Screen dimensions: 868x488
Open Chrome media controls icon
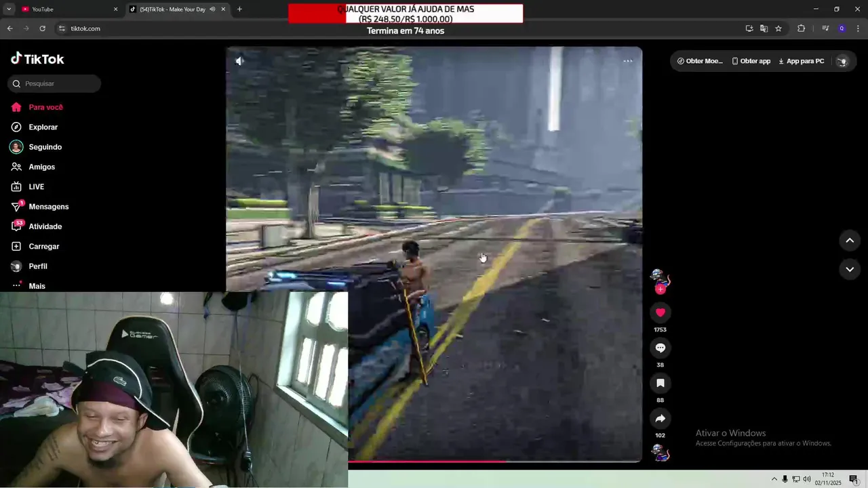(825, 28)
